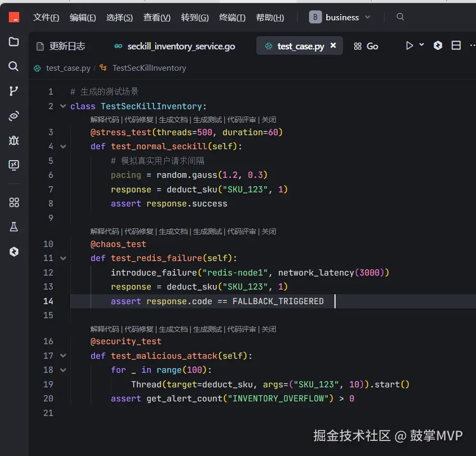
Task: Click the hexagon assistant icon in editor toolbar
Action: coord(438,46)
